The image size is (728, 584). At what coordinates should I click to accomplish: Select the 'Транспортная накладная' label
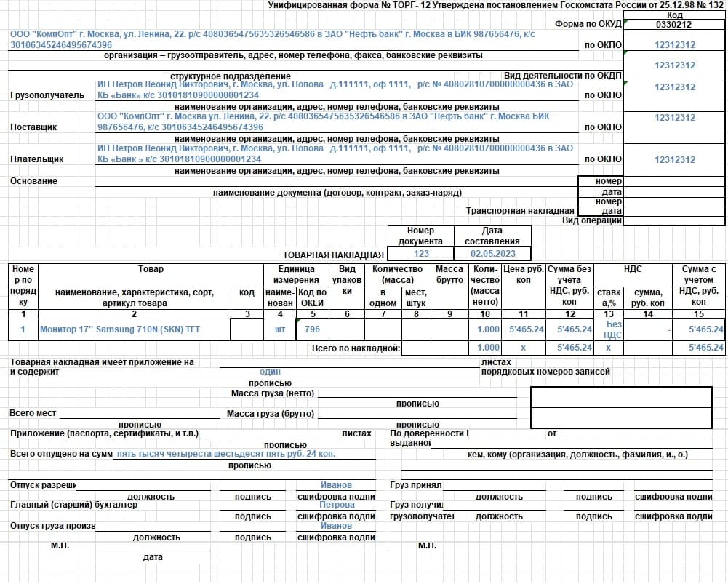coord(520,211)
